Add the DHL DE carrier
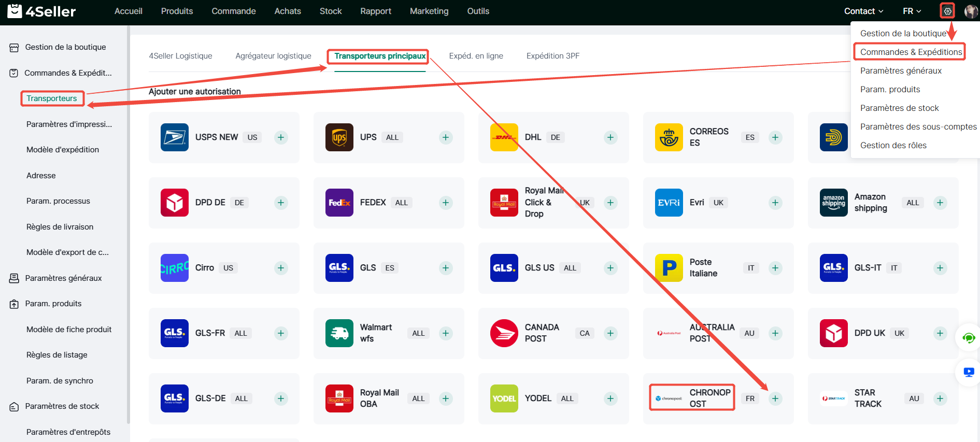 pyautogui.click(x=610, y=137)
